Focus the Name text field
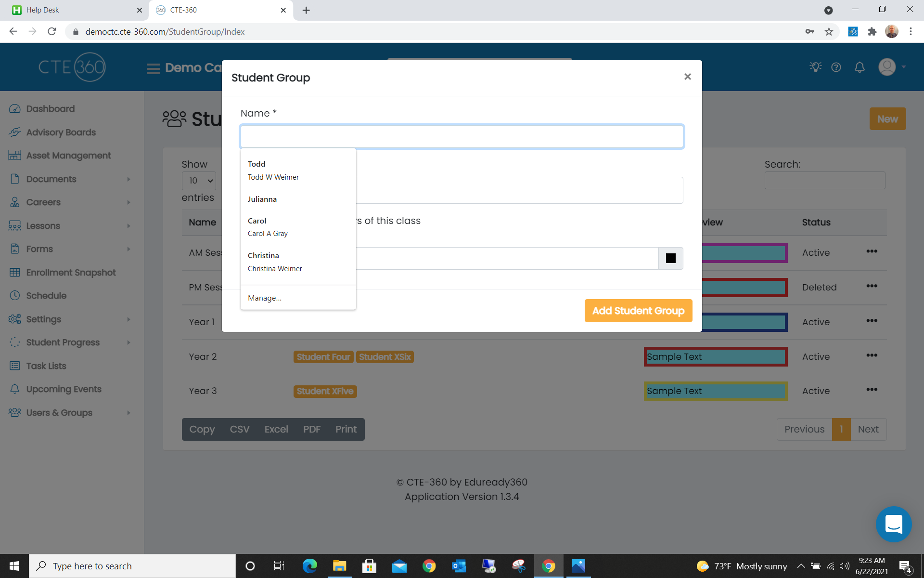 [x=462, y=137]
